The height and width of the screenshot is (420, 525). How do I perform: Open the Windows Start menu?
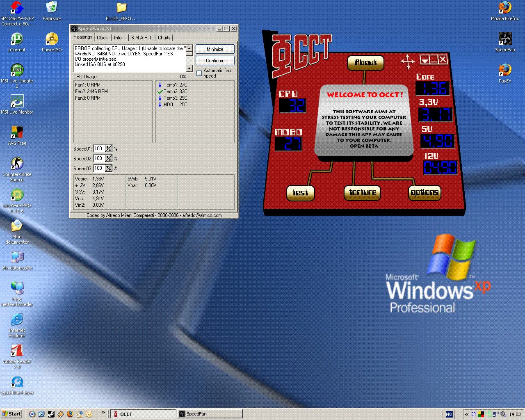pos(11,414)
